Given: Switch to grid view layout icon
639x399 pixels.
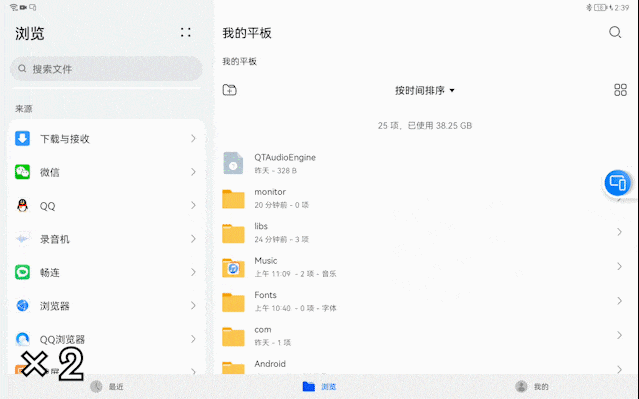Looking at the screenshot, I should click(620, 90).
